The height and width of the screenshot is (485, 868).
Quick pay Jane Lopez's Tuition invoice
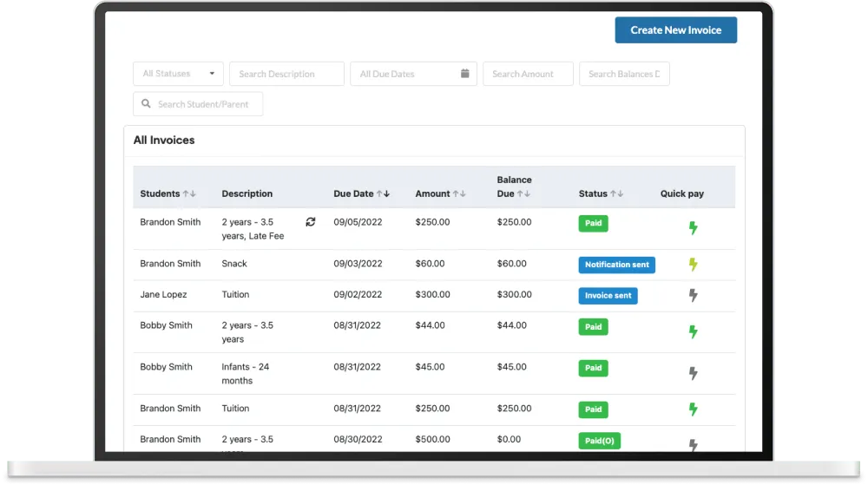click(x=693, y=295)
